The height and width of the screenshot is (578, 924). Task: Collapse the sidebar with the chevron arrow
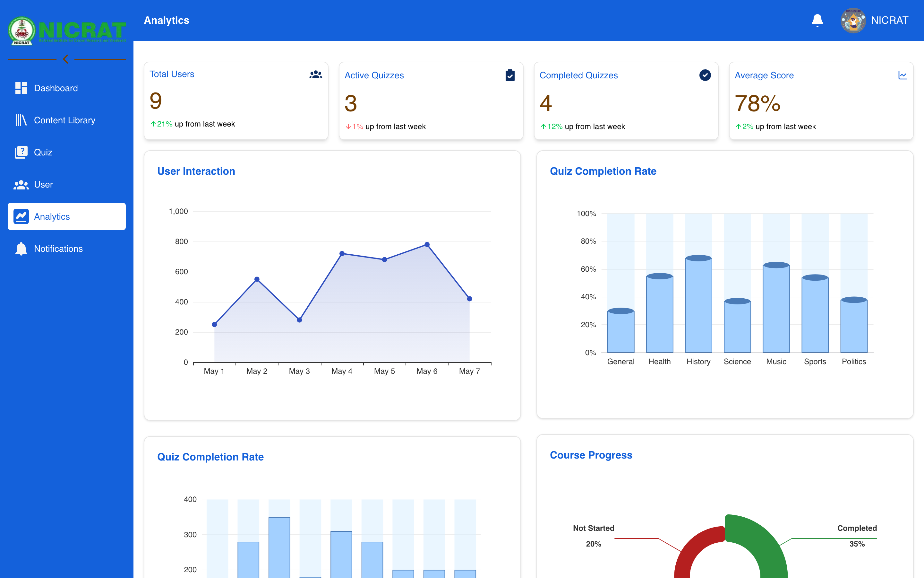pyautogui.click(x=66, y=59)
